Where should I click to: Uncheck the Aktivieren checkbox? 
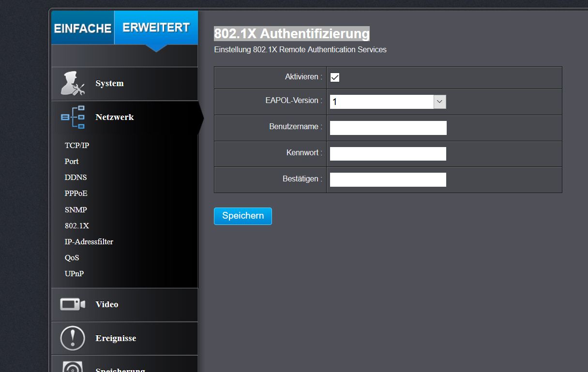click(335, 77)
